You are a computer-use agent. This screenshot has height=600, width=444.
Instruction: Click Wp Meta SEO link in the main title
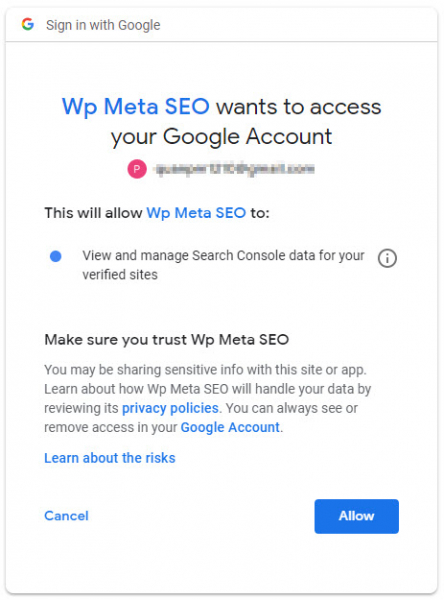pyautogui.click(x=135, y=106)
